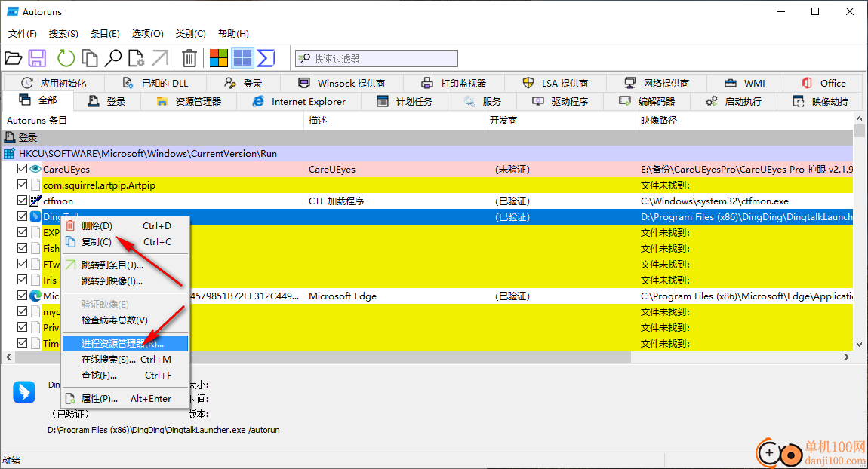Click the Copy documents toolbar icon

90,58
